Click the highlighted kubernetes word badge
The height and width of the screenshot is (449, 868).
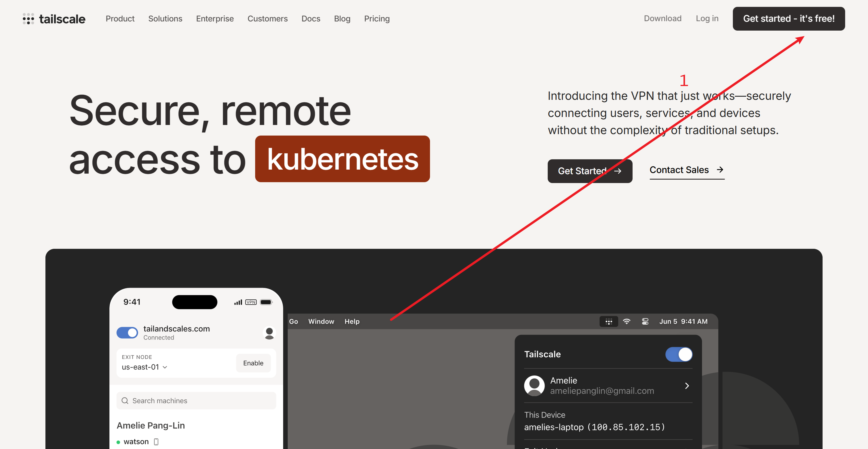(342, 159)
